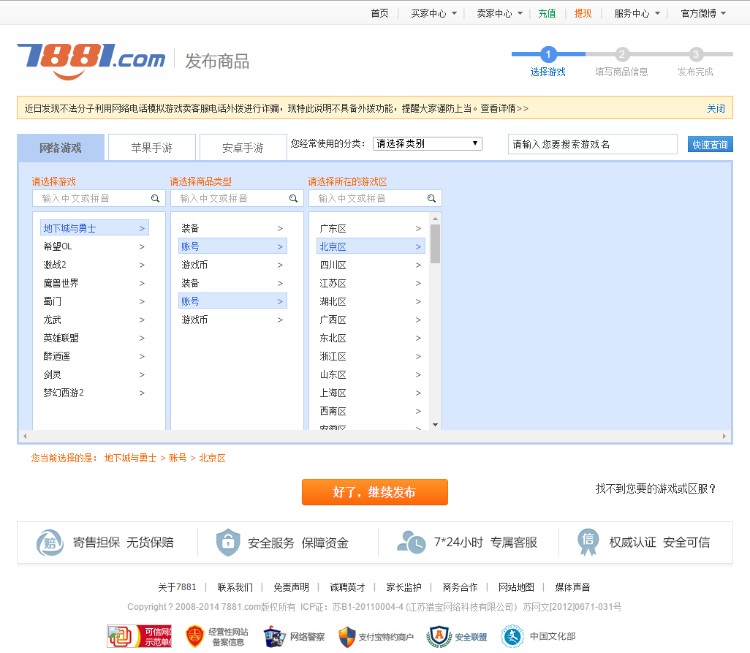Viewport: 750px width, 653px height.
Task: Expand the arrow on the 希望OL row
Action: tap(142, 247)
